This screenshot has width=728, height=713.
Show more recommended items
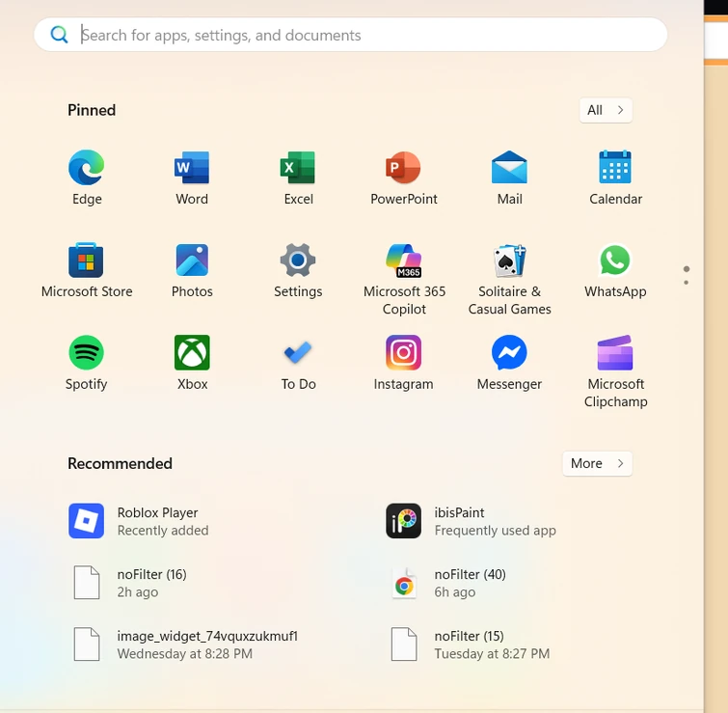tap(597, 463)
